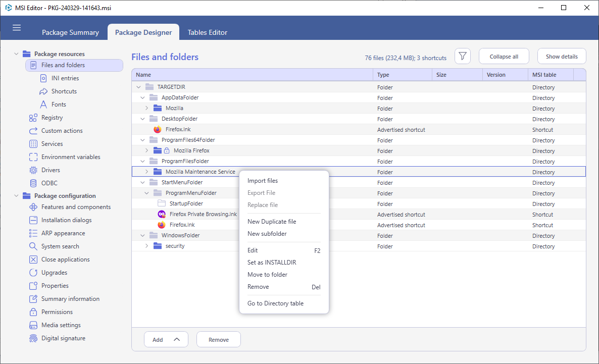Image resolution: width=599 pixels, height=364 pixels.
Task: Click the Firefox Private Browsing icon
Action: point(162,214)
